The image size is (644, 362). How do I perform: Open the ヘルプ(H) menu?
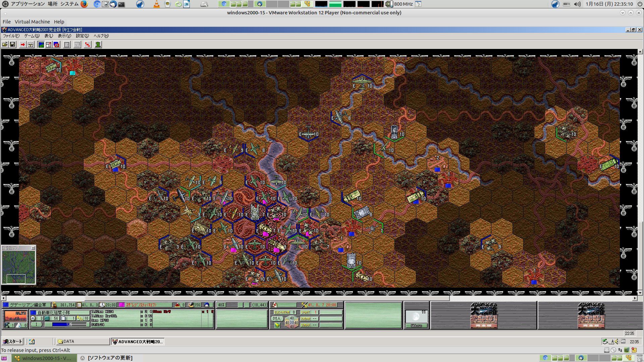[101, 36]
